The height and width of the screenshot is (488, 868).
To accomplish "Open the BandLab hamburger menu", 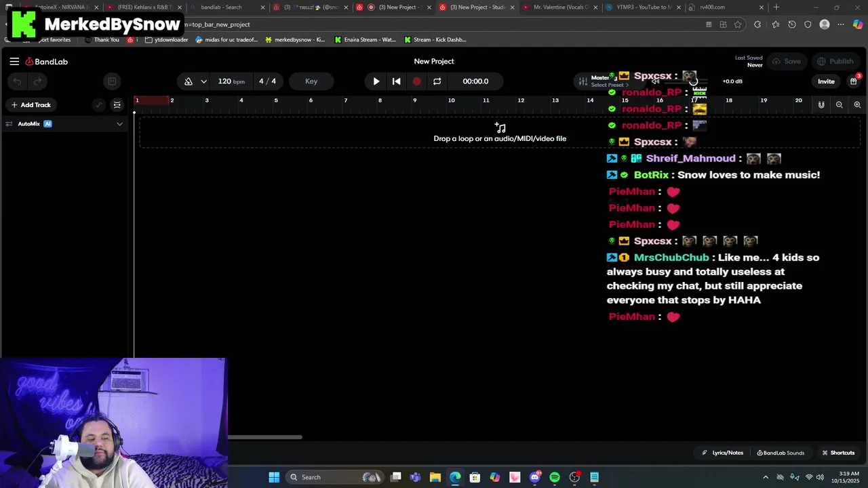I will 14,62.
